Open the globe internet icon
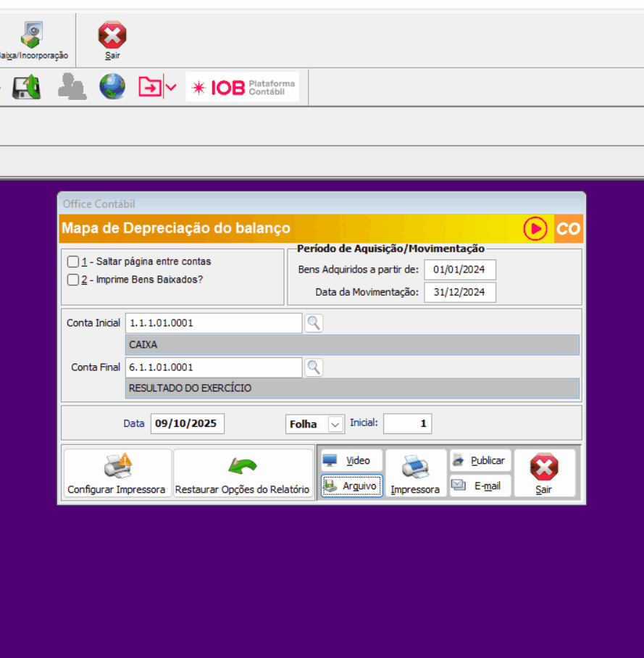This screenshot has height=658, width=644. point(112,87)
